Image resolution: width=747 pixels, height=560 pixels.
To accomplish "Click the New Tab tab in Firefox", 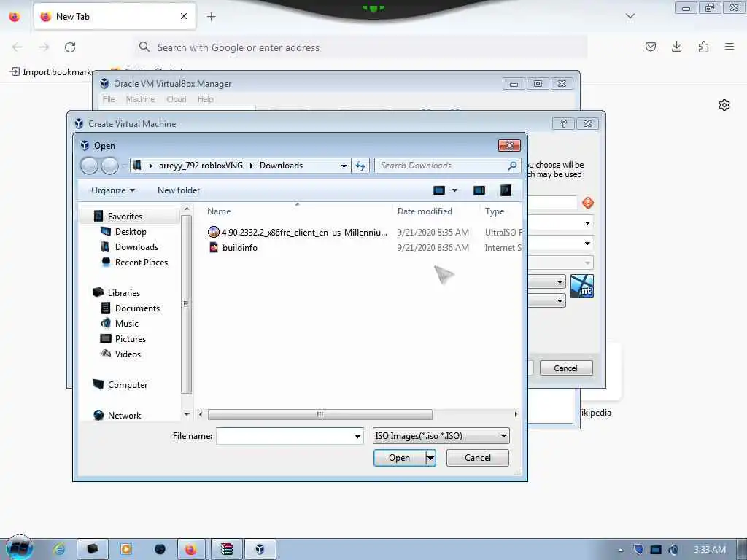I will (115, 17).
